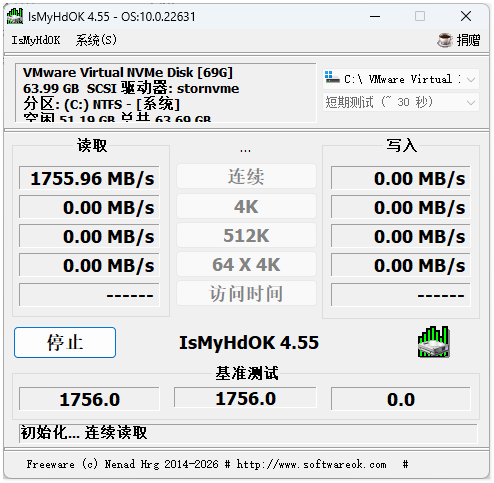Image resolution: width=494 pixels, height=483 pixels.
Task: Click the 512K write 0.00 MB/s field
Action: click(401, 236)
